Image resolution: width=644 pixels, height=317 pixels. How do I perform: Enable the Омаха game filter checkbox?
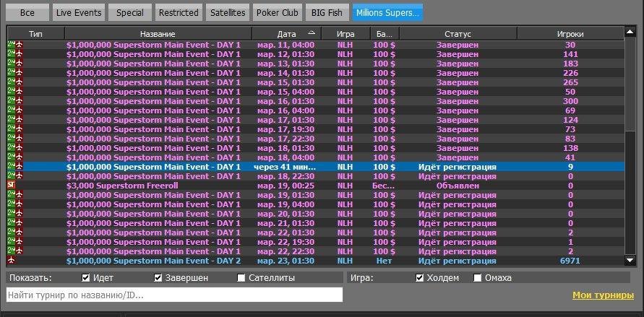pyautogui.click(x=477, y=277)
